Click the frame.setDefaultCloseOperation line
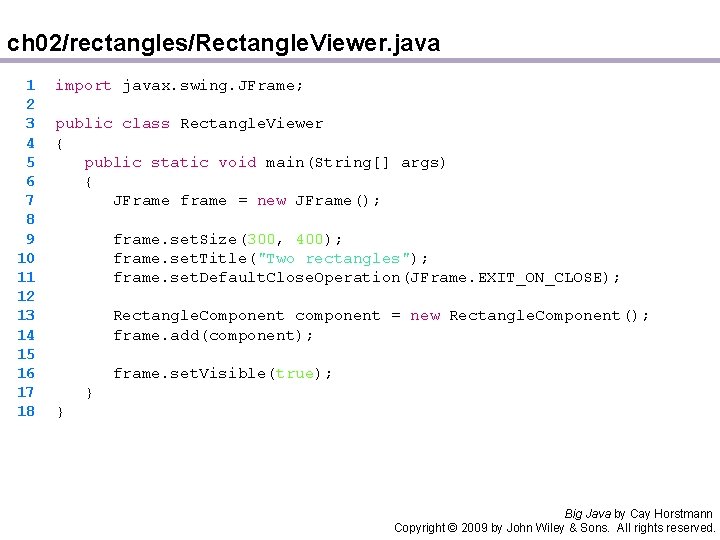 pyautogui.click(x=366, y=278)
